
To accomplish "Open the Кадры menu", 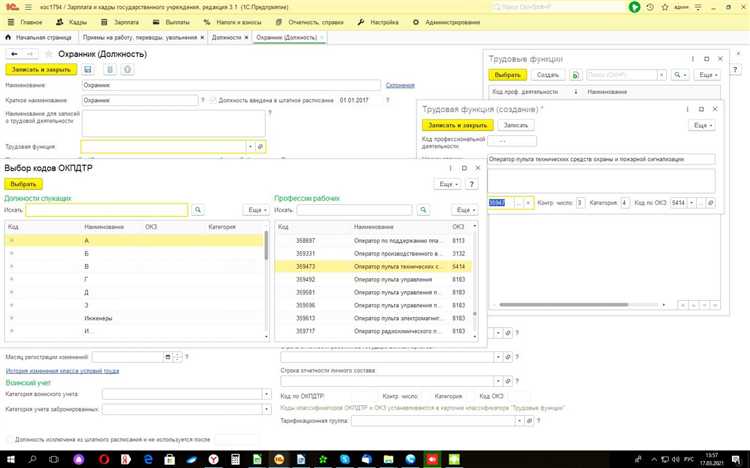I will point(72,22).
